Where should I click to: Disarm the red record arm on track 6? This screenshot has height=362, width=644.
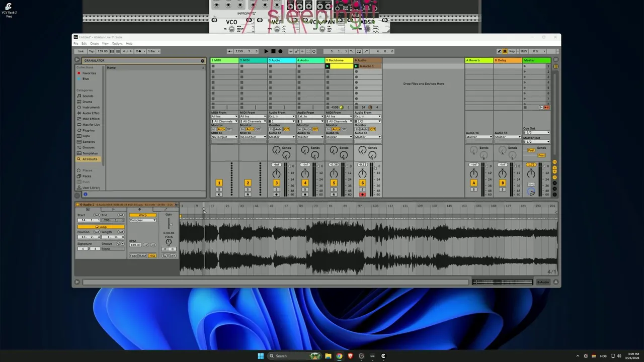[362, 194]
